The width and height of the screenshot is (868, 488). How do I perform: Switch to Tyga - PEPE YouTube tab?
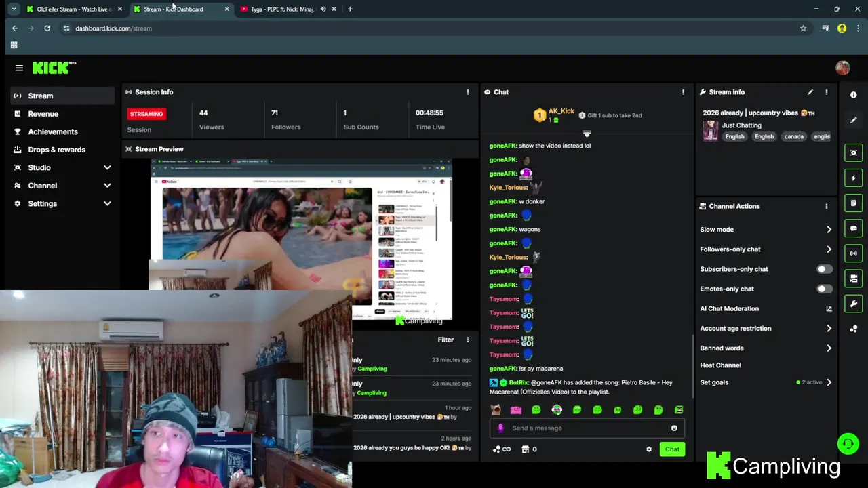point(281,9)
